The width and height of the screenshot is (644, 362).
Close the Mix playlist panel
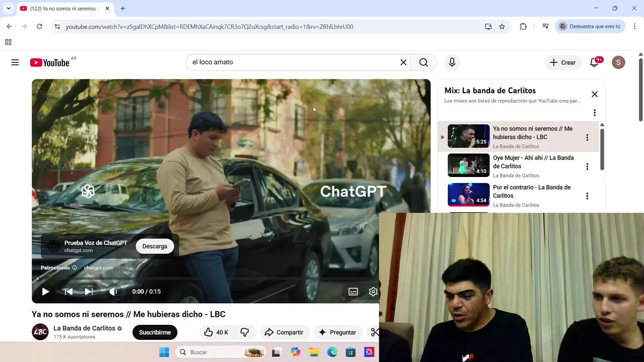pyautogui.click(x=594, y=94)
